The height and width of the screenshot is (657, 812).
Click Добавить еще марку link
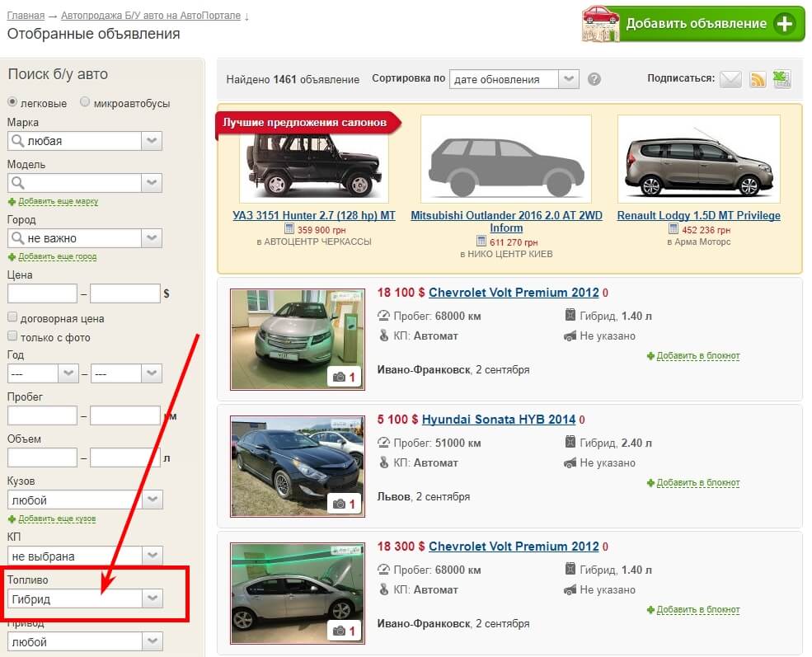58,201
